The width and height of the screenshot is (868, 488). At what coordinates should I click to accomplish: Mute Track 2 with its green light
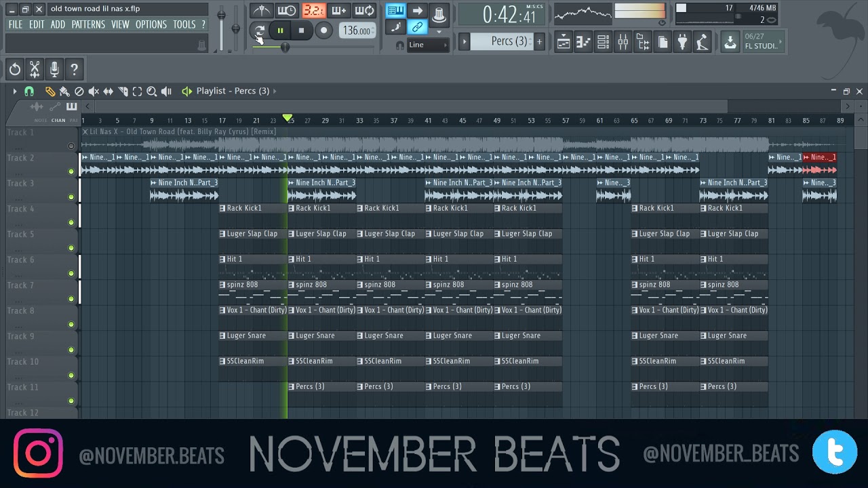click(x=71, y=171)
